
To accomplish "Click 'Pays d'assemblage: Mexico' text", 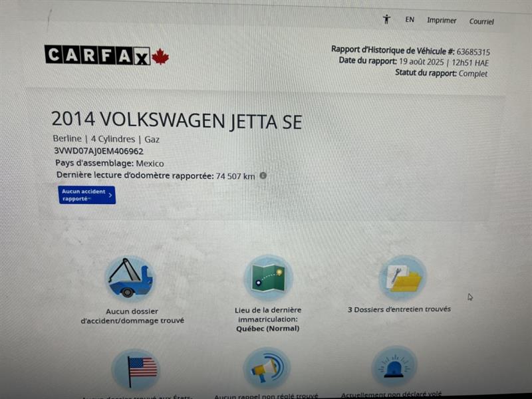I will click(110, 163).
